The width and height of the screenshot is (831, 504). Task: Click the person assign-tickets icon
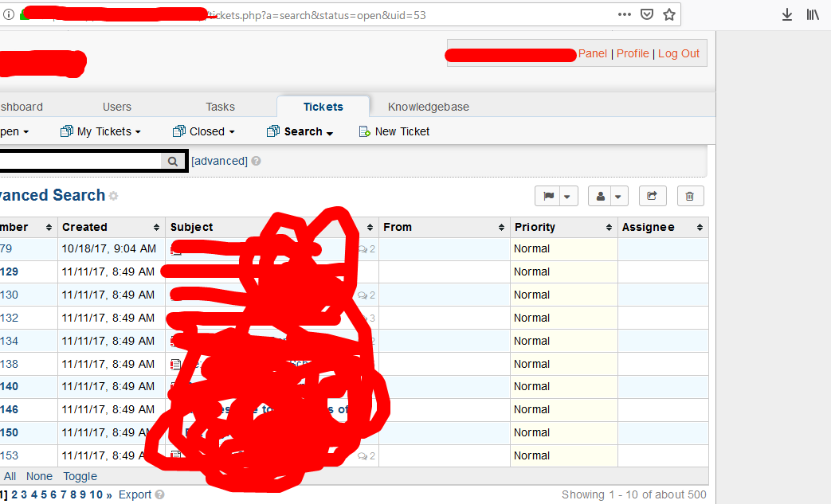[601, 196]
